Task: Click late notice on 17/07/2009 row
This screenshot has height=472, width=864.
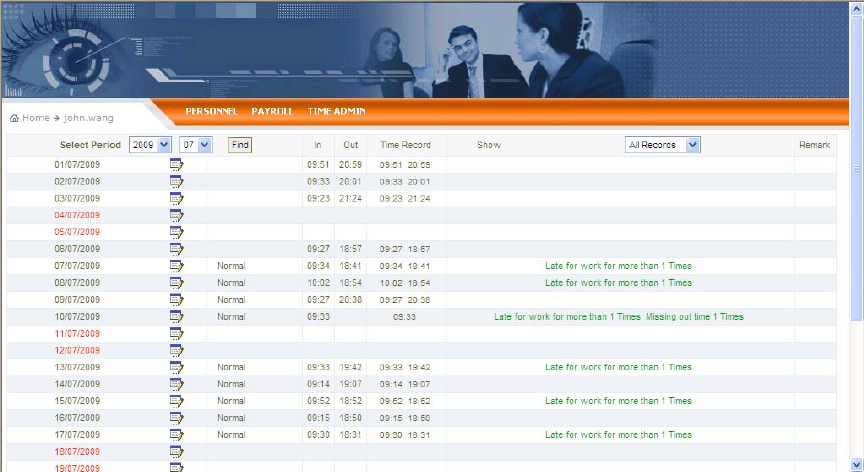Action: pyautogui.click(x=618, y=435)
